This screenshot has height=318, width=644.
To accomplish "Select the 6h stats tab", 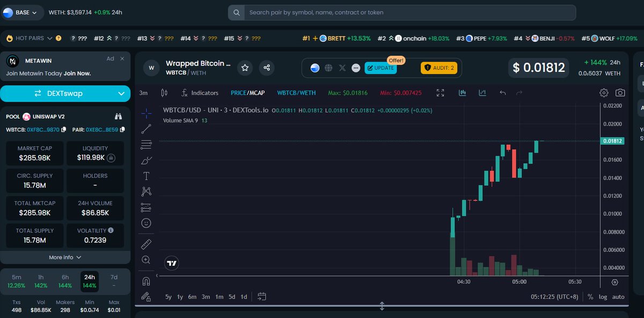I will 65,281.
